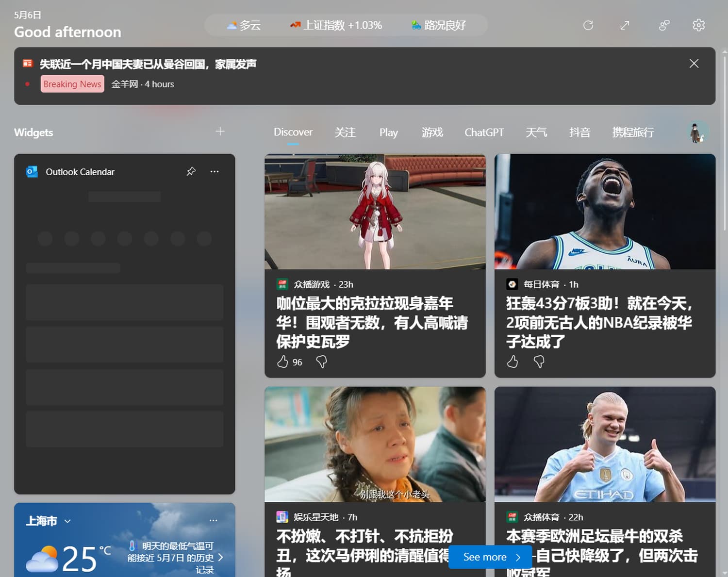Open the account sharing icon in header

point(664,25)
